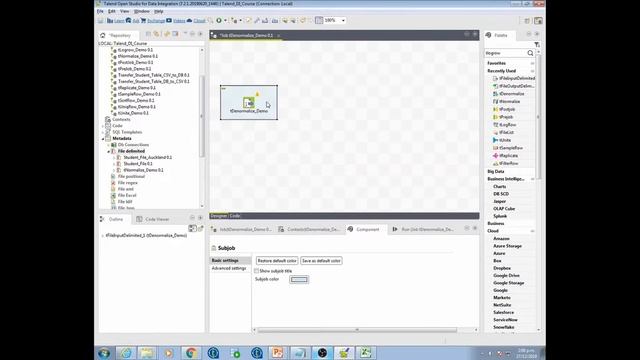Viewport: 640px width, 360px height.
Task: Collapse the File delimited tree node
Action: click(109, 151)
